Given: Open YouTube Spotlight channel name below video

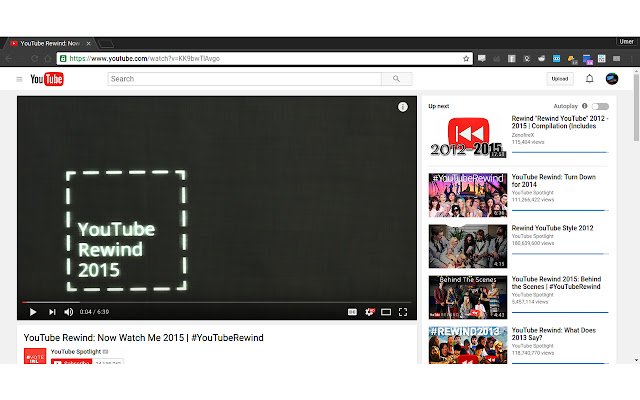Looking at the screenshot, I should pyautogui.click(x=76, y=351).
